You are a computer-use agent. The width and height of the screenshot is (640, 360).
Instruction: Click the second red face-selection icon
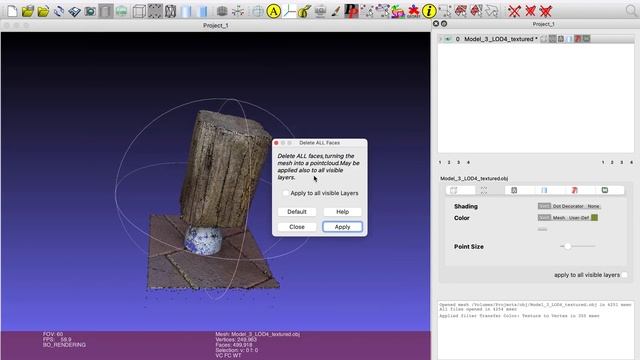point(476,11)
